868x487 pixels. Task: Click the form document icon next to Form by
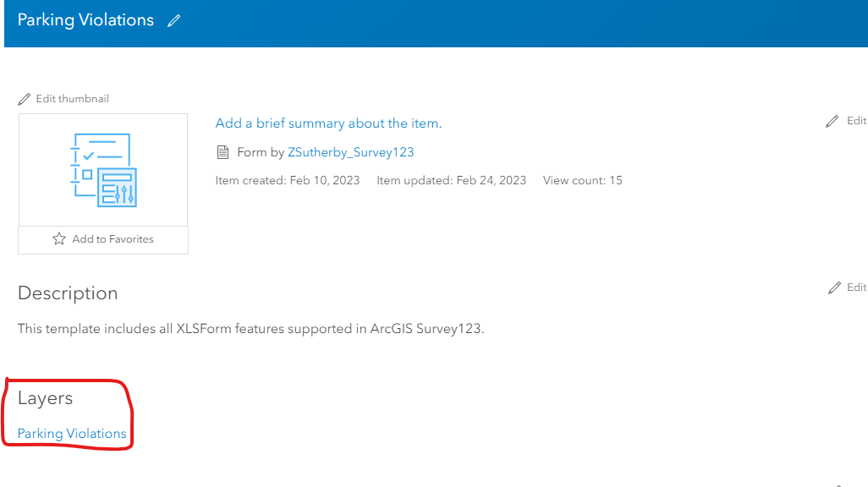[222, 152]
